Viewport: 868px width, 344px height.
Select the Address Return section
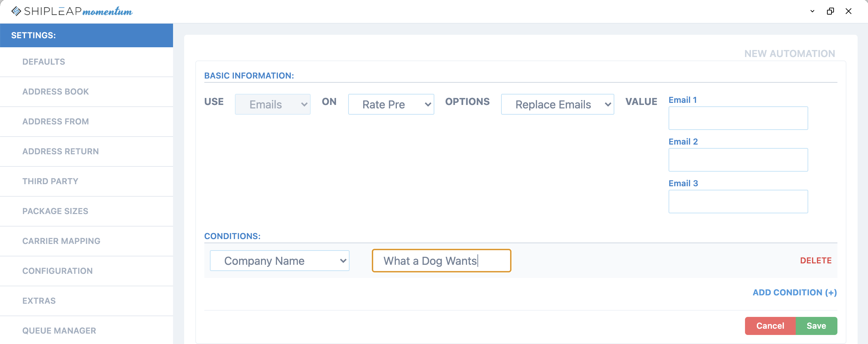87,151
